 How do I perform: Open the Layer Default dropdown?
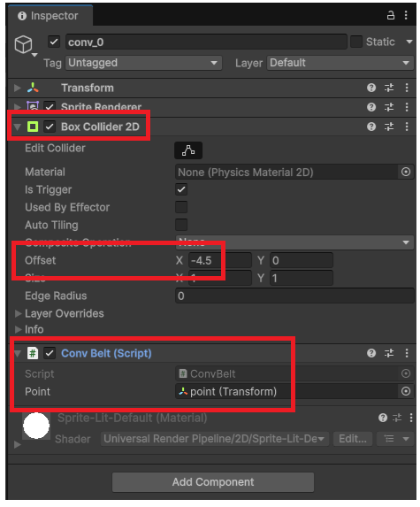pos(340,63)
